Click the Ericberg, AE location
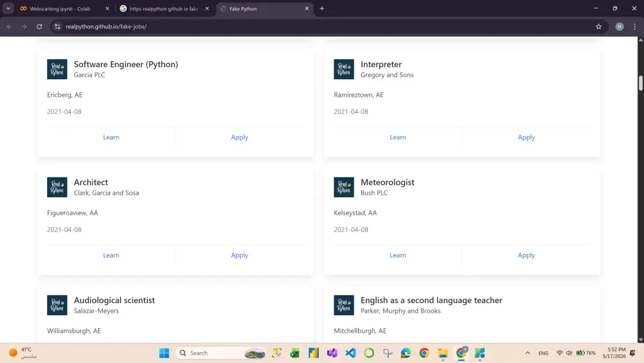This screenshot has height=363, width=644. click(x=64, y=95)
